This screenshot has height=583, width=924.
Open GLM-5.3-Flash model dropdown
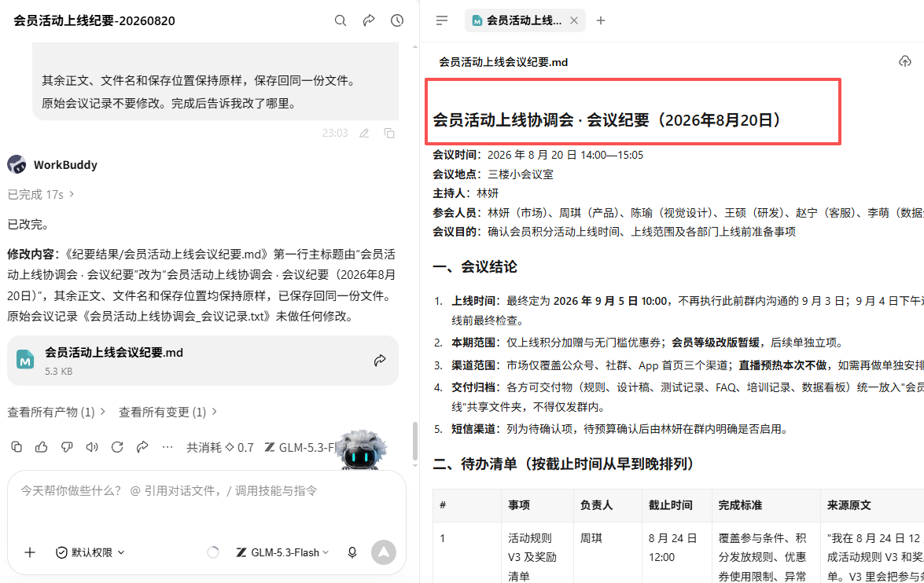[282, 552]
